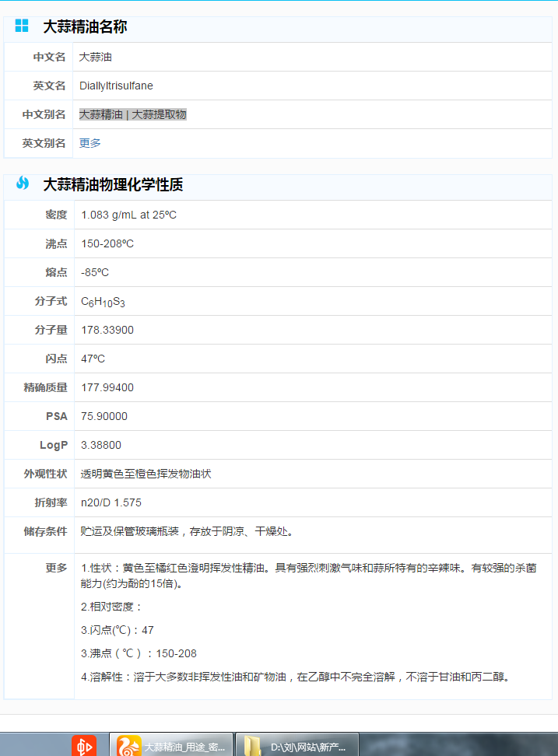The width and height of the screenshot is (558, 756).
Task: Open the 更多 link for 英文别名
Action: tap(89, 143)
